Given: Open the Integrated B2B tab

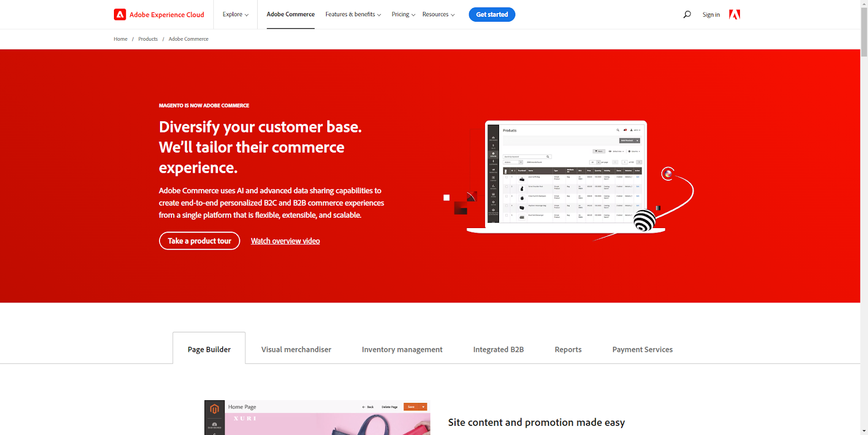Looking at the screenshot, I should [499, 350].
